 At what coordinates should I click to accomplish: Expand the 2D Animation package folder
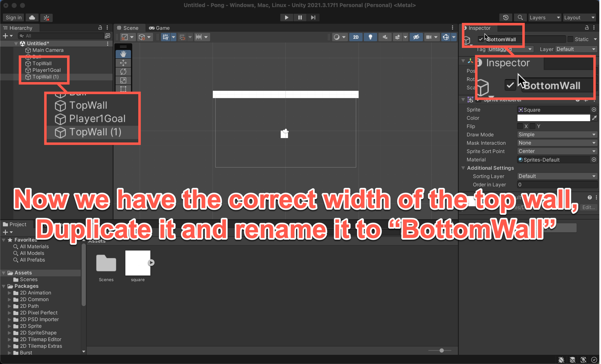pos(9,293)
